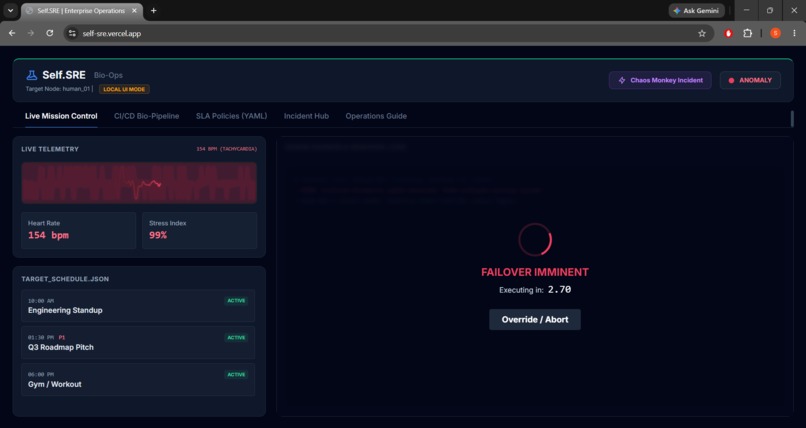Screen dimensions: 806x428
Task: Select the Gym / Workout schedule entry
Action: point(138,380)
